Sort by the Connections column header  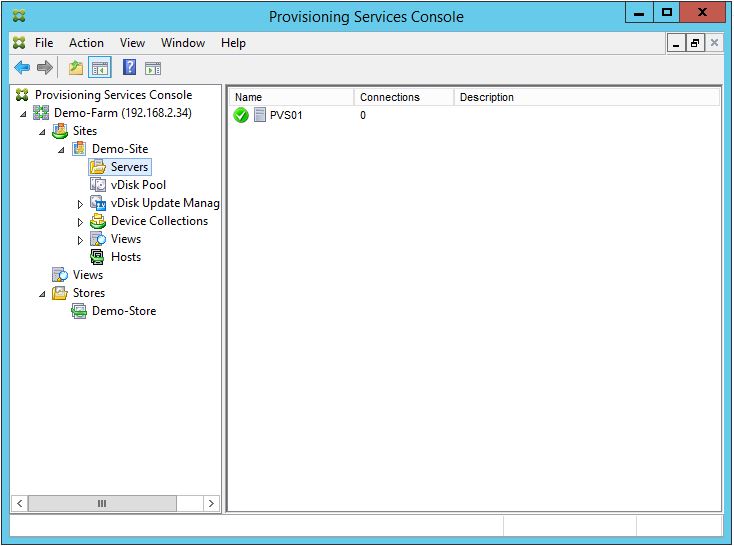click(x=404, y=97)
